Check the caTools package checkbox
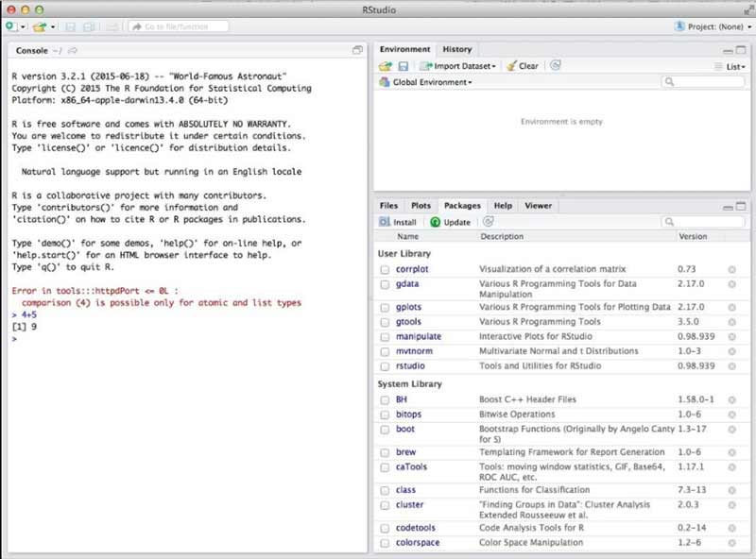The width and height of the screenshot is (756, 559). [385, 467]
